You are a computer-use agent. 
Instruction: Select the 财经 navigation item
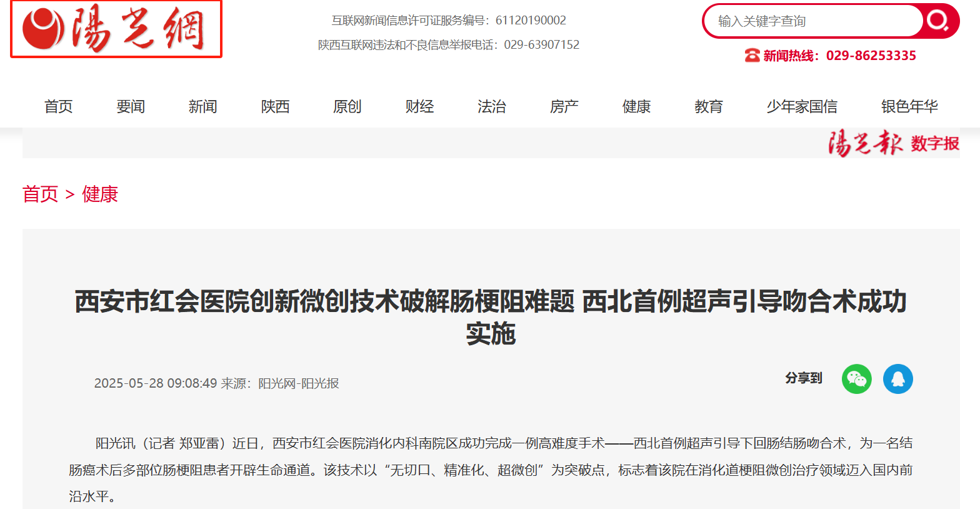[419, 107]
